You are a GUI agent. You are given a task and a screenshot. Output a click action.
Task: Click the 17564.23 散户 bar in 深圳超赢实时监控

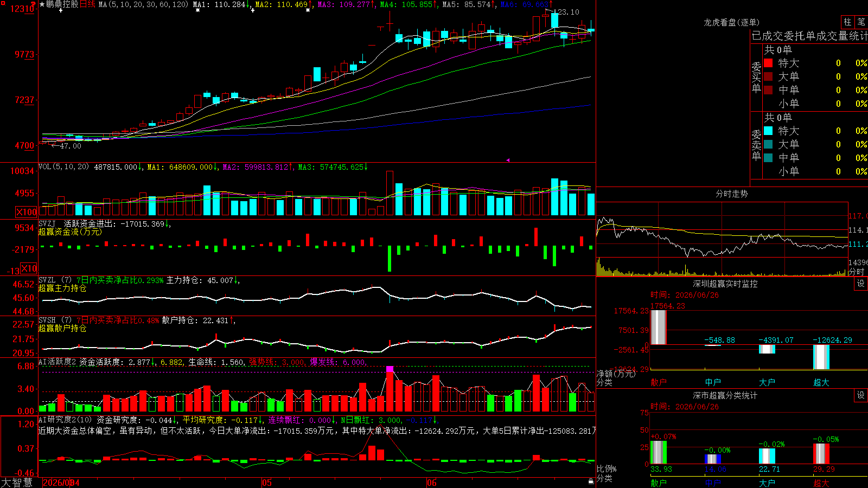pyautogui.click(x=659, y=327)
